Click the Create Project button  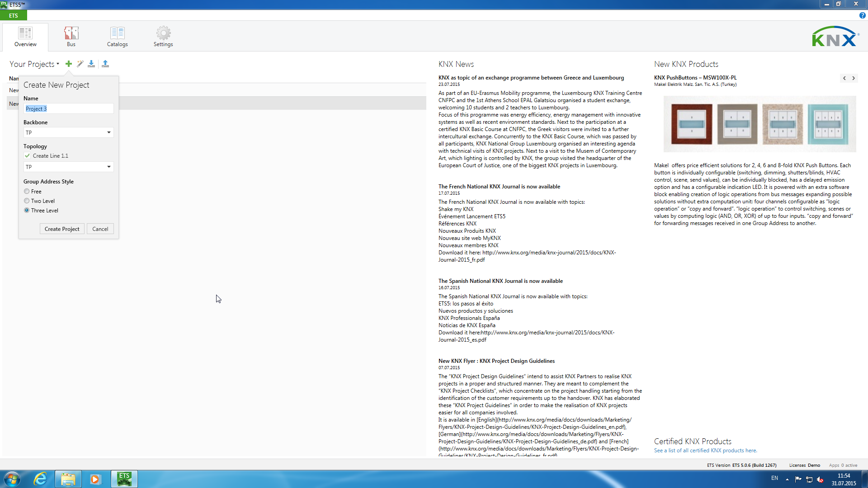click(62, 229)
